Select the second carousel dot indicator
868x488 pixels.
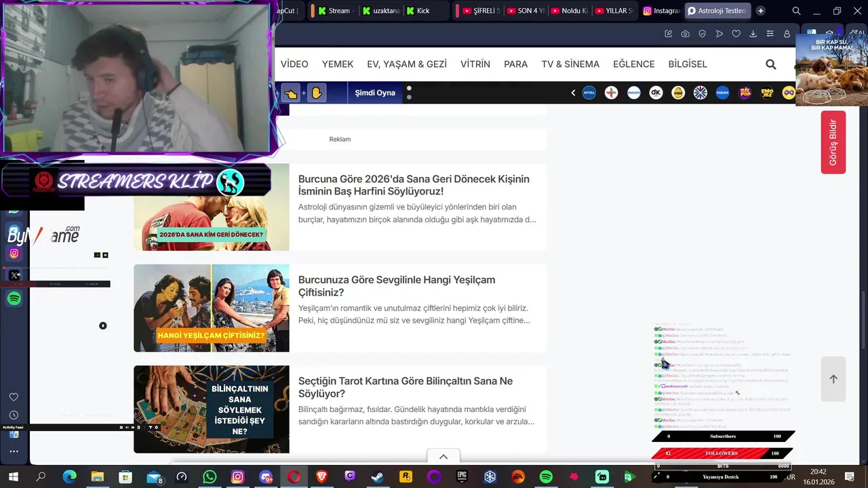pos(409,98)
